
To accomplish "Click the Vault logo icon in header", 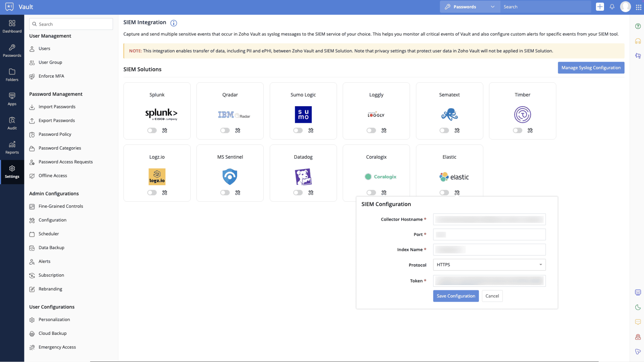I will click(9, 7).
